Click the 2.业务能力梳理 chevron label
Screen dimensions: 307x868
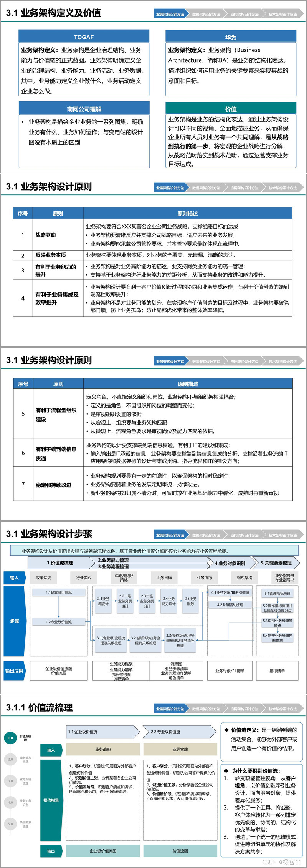(x=113, y=560)
